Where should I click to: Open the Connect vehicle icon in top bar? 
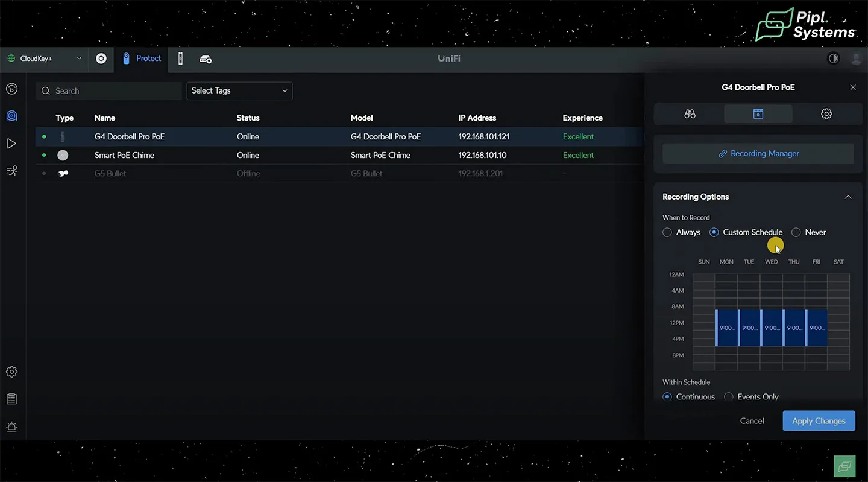[x=206, y=59]
